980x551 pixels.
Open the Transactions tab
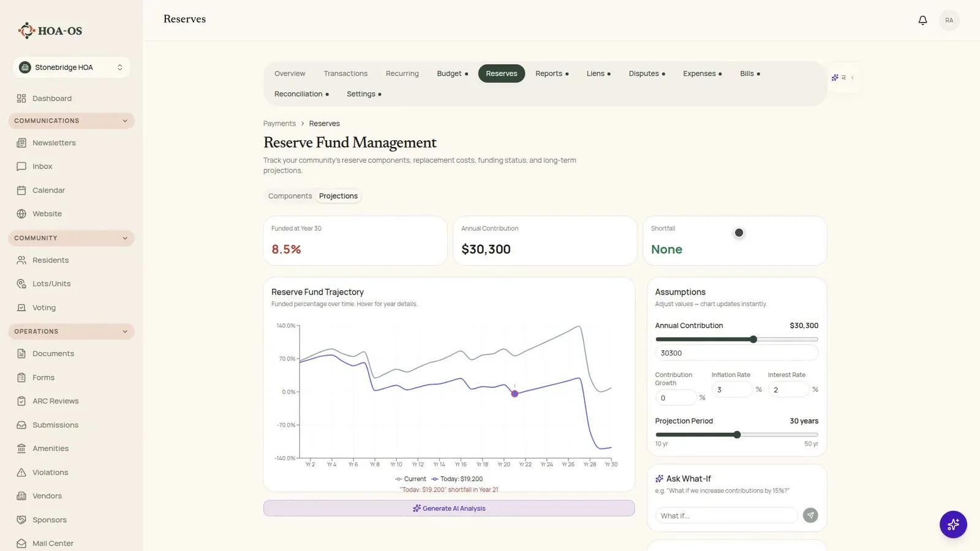point(345,73)
